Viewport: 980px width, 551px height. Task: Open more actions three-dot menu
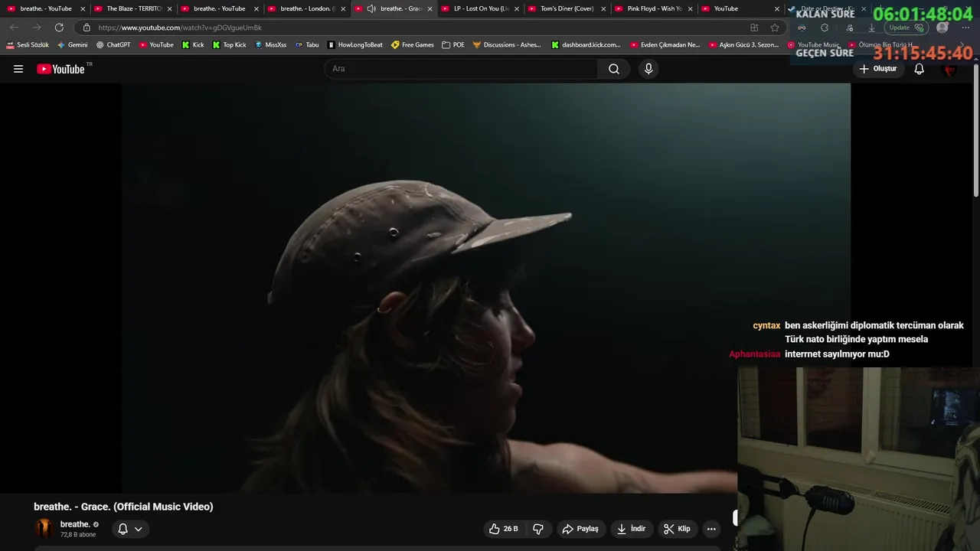coord(711,529)
